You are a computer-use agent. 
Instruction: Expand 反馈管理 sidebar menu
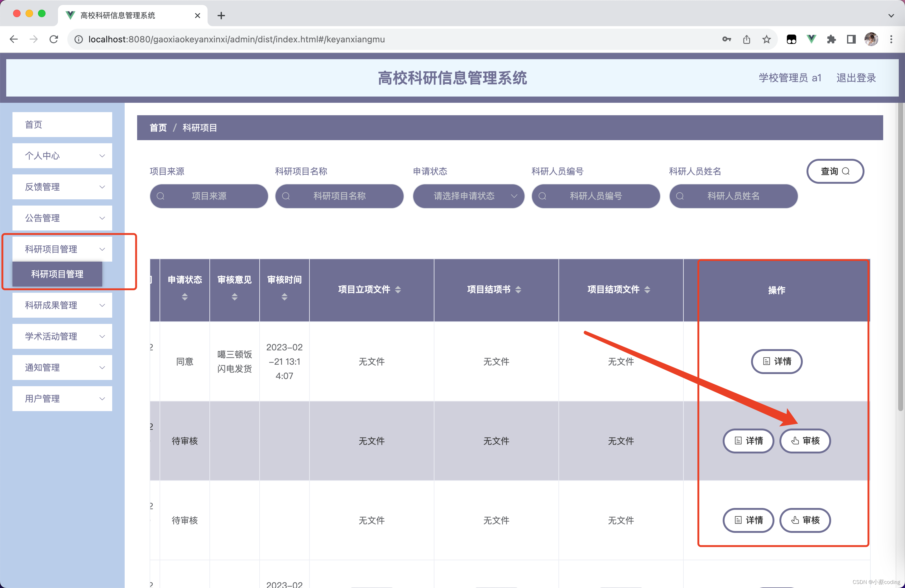tap(62, 187)
